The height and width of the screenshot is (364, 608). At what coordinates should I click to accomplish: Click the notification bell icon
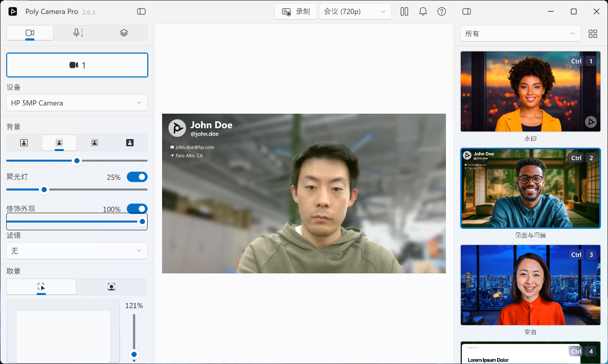(x=423, y=12)
